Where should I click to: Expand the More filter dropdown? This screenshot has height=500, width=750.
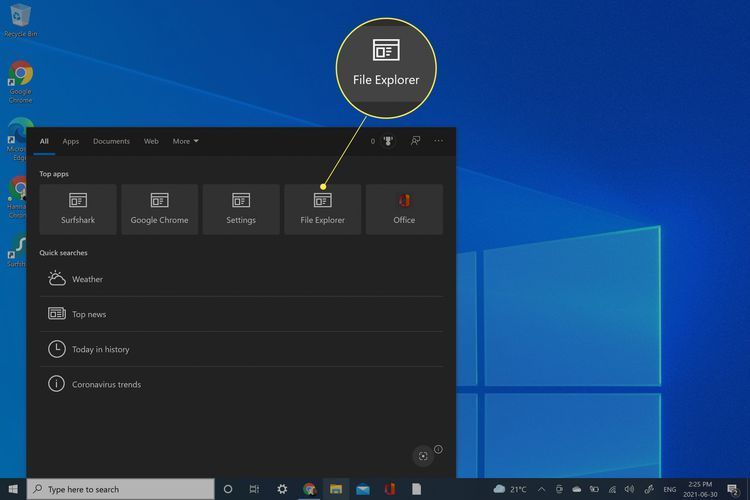(185, 141)
